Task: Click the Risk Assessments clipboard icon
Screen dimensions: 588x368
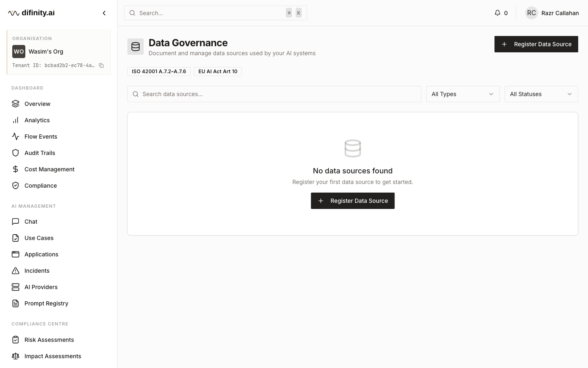Action: pyautogui.click(x=16, y=340)
